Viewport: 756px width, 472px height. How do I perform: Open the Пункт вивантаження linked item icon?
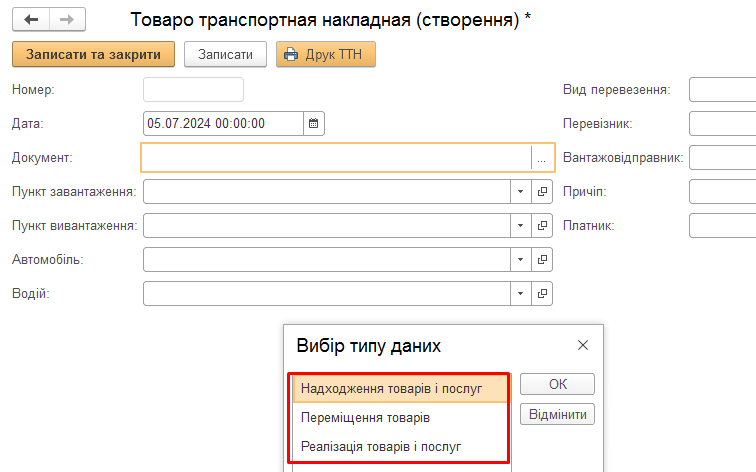tap(543, 226)
